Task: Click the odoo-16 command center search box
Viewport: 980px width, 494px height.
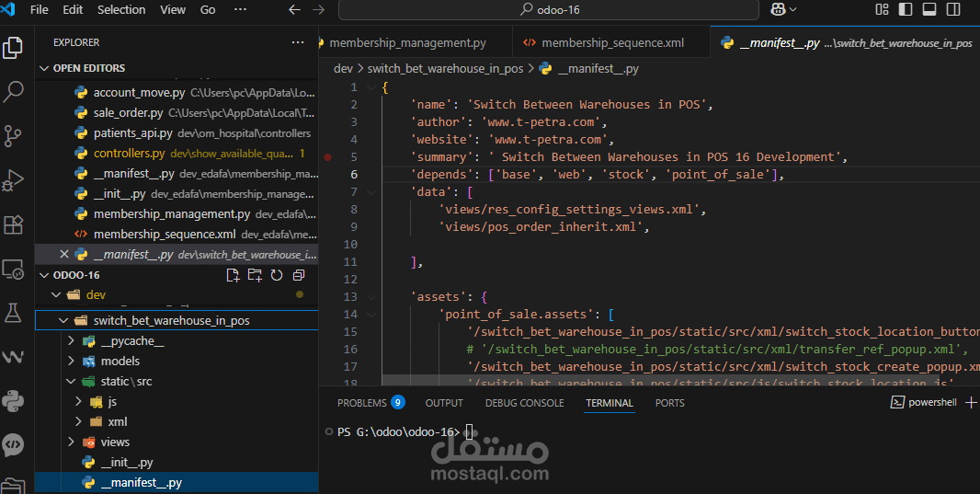Action: point(548,9)
